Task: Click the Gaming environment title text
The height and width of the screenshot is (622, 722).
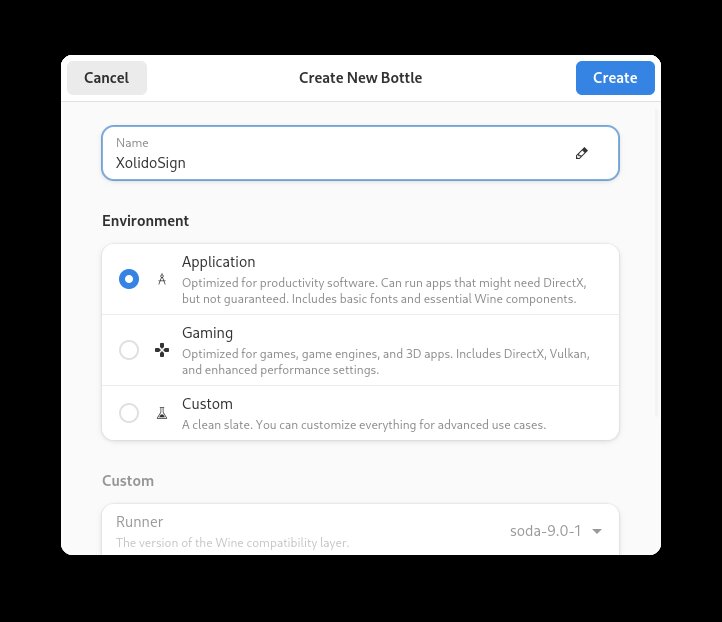Action: tap(207, 333)
